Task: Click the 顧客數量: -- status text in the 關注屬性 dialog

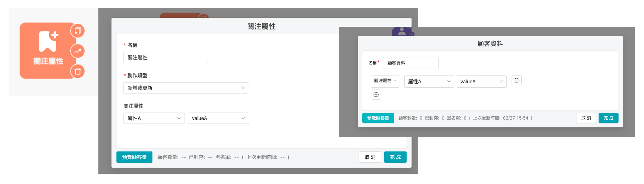Action: click(x=171, y=157)
